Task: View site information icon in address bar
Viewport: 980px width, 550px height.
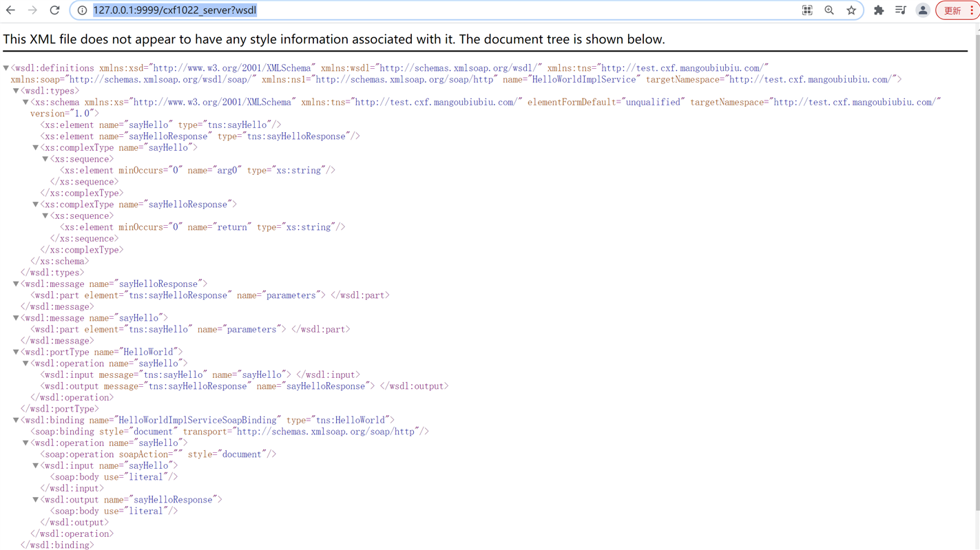Action: pos(82,10)
